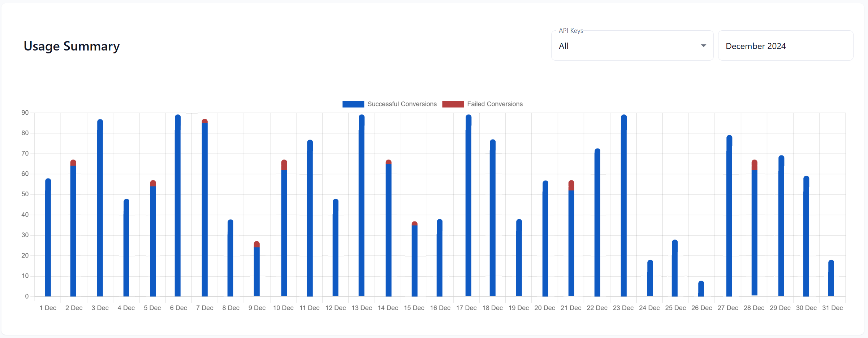Image resolution: width=868 pixels, height=338 pixels.
Task: Click the 12 Dec axis label
Action: click(336, 308)
